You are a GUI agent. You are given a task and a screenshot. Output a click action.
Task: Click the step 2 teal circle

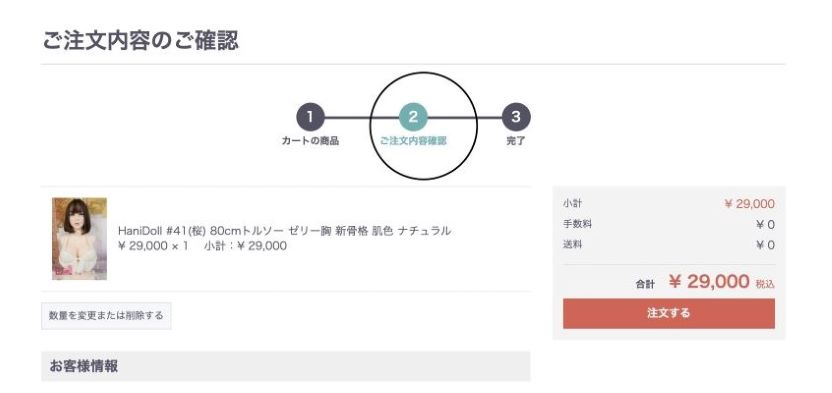(413, 117)
